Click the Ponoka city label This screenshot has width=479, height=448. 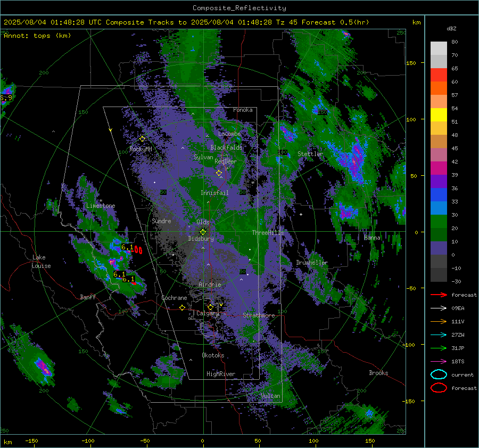[243, 110]
